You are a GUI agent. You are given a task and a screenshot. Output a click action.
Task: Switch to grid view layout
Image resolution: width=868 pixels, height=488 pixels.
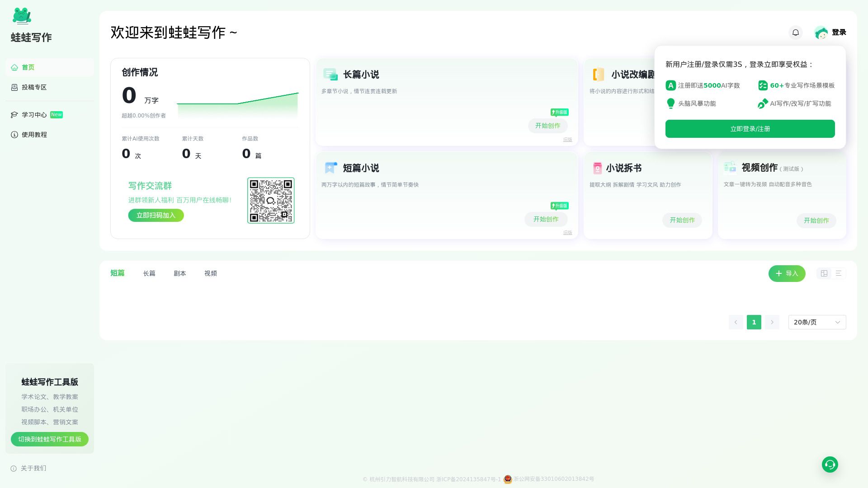tap(824, 273)
